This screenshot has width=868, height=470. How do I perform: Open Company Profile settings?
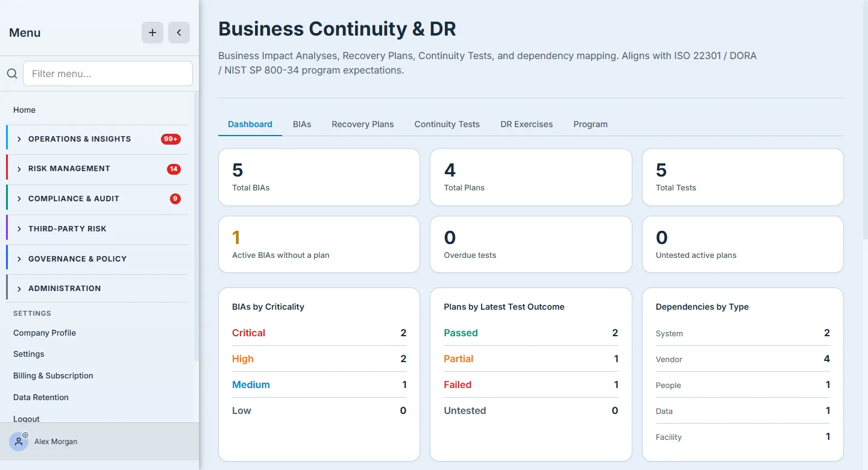pos(45,333)
